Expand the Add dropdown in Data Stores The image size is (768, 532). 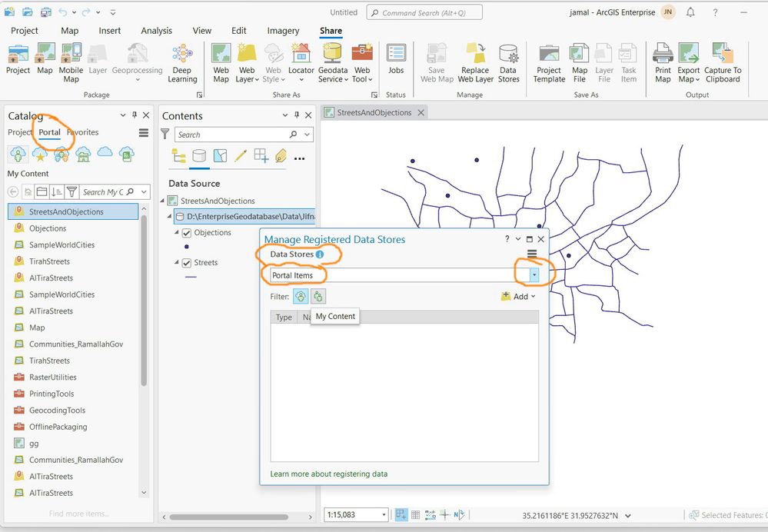tap(533, 297)
